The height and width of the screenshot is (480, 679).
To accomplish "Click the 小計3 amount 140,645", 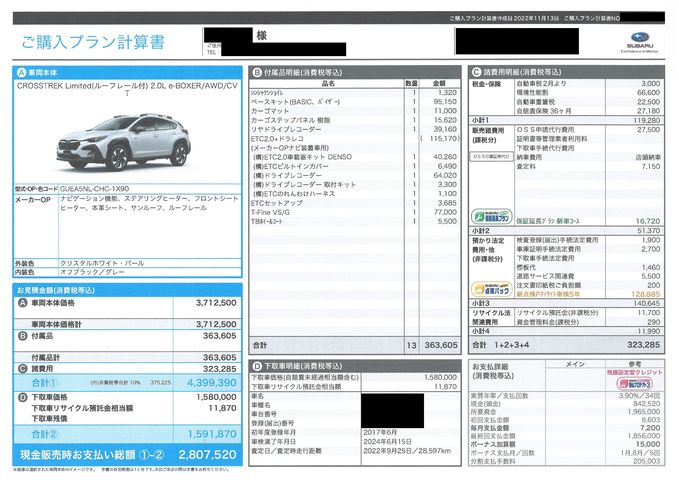I will click(x=647, y=303).
